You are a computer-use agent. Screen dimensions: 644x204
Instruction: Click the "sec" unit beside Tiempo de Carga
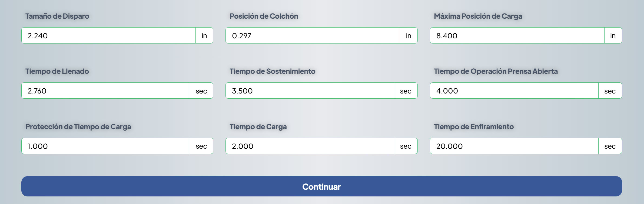point(406,146)
